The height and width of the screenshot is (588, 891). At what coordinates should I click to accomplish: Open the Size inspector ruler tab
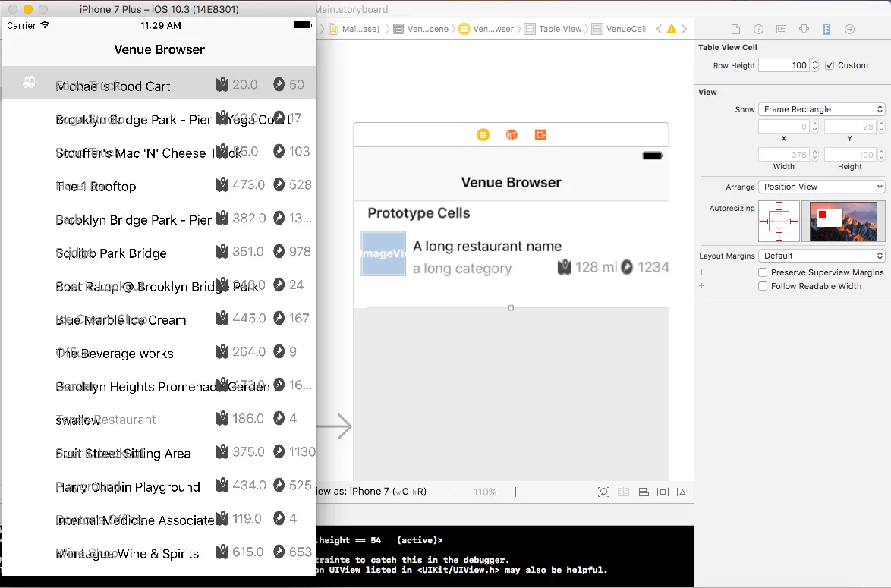[x=826, y=29]
